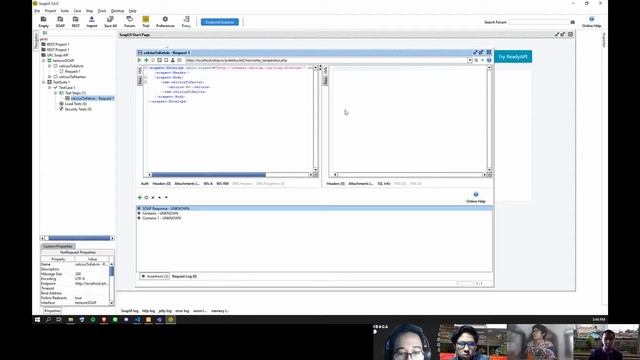Click the endpoint URL field
The height and width of the screenshot is (360, 640).
click(x=327, y=60)
